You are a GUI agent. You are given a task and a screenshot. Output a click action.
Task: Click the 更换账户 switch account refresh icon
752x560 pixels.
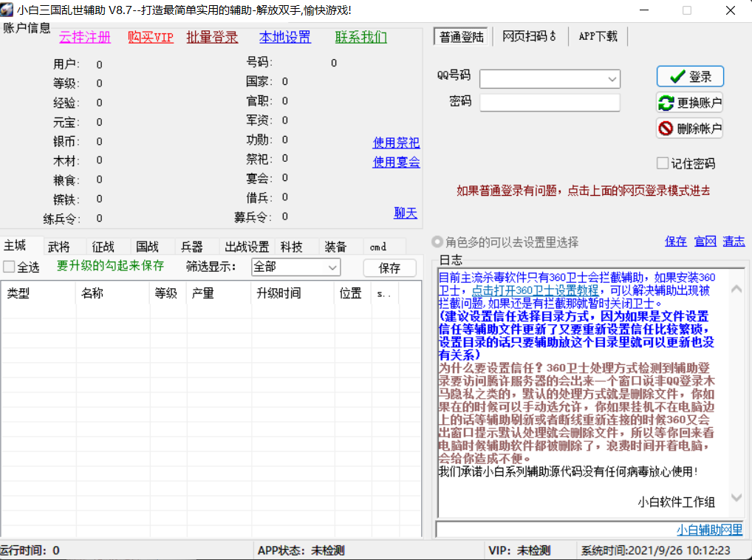(666, 103)
